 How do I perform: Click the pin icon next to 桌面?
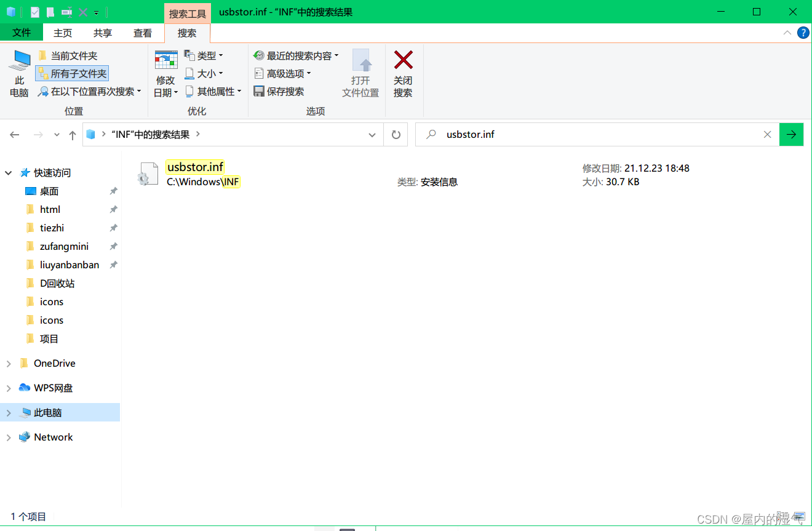coord(113,191)
